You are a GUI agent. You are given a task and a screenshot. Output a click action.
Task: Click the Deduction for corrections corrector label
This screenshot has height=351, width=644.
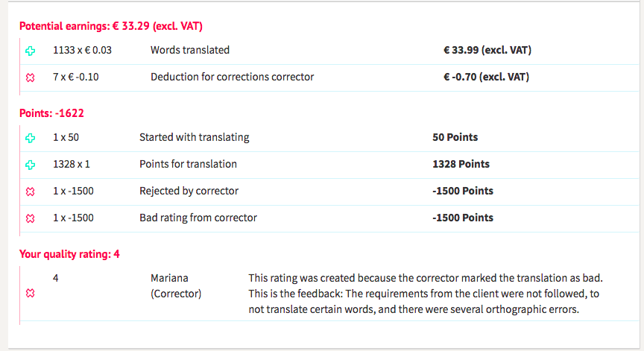pos(232,77)
